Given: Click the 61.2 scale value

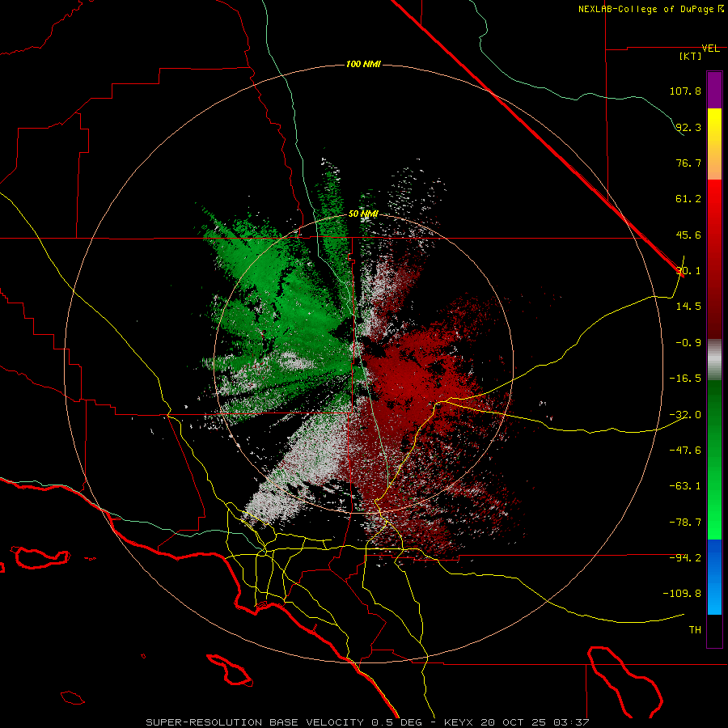Looking at the screenshot, I should [688, 199].
